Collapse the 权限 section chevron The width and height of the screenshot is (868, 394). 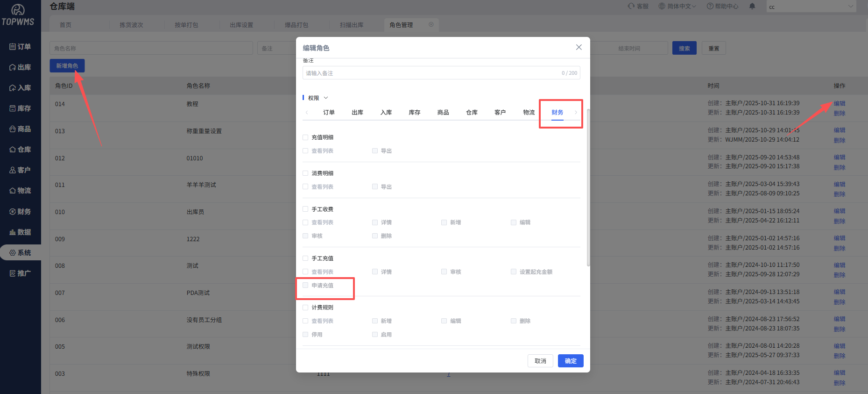(x=326, y=98)
